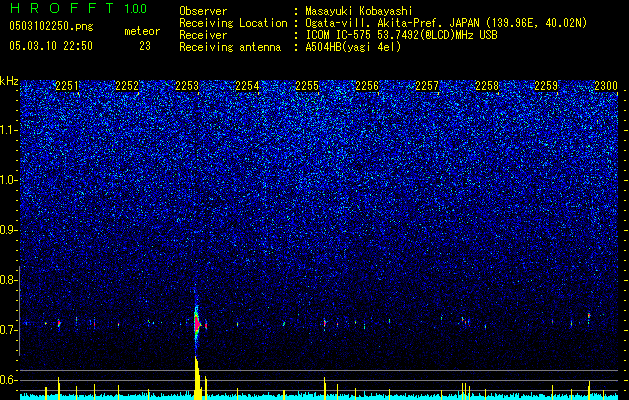The width and height of the screenshot is (629, 400).
Task: Click the HROFFT 1.0.0 title text
Action: pos(78,8)
